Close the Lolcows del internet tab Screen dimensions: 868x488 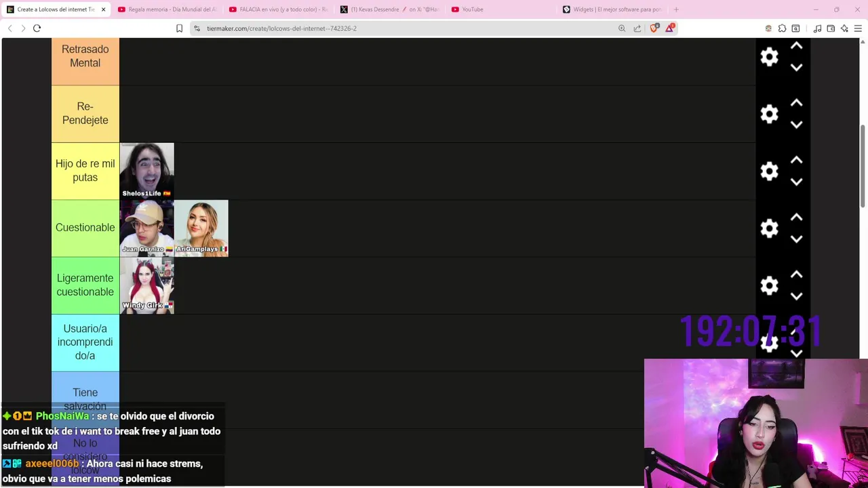103,9
